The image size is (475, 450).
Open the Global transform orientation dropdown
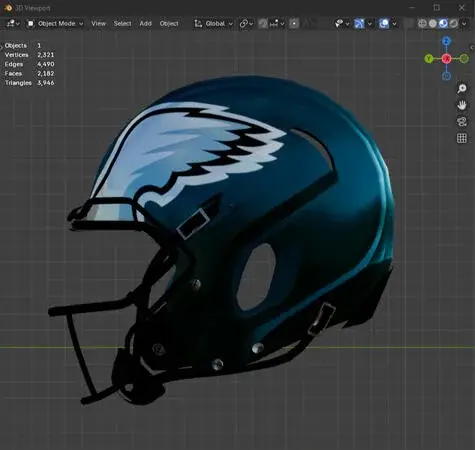point(213,23)
